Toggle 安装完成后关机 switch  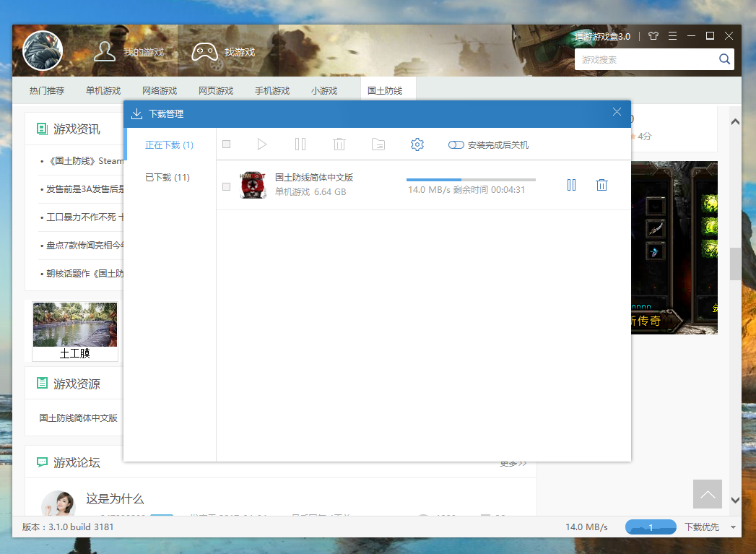(456, 145)
